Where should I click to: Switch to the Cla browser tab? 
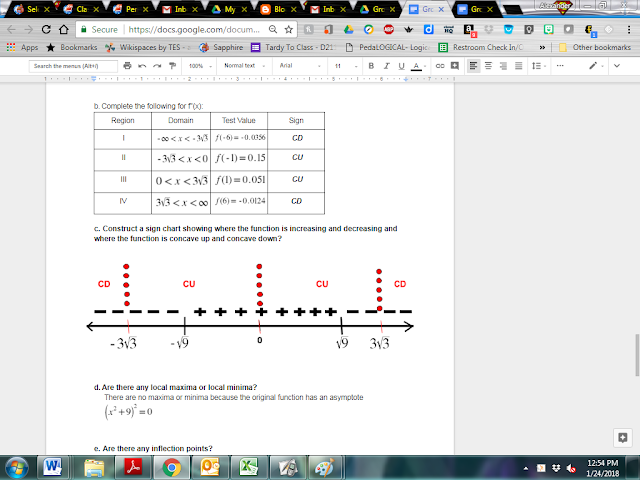tap(81, 9)
